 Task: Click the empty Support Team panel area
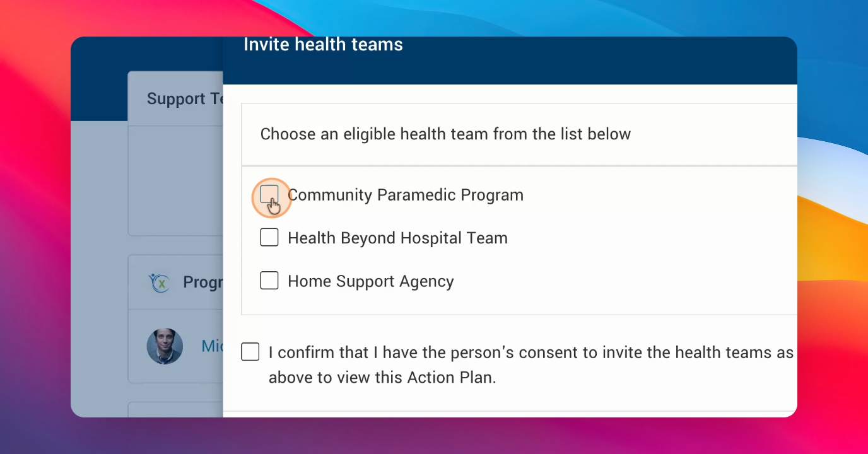point(176,180)
